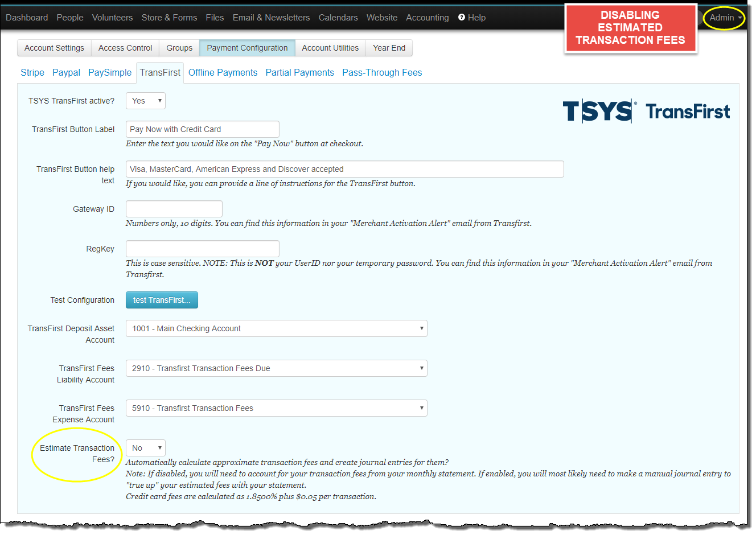Open the Partial Payments settings

(299, 72)
